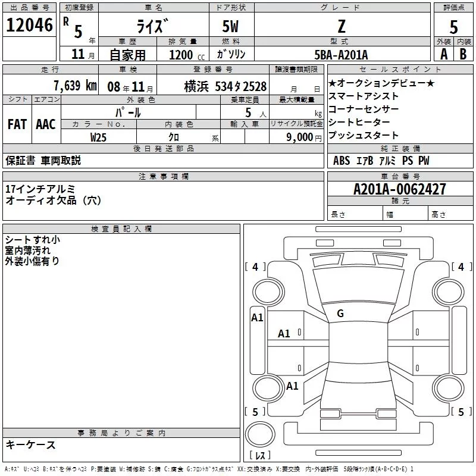476x476 pixels.
Task: Select the キーケース entry
Action: tap(31, 445)
